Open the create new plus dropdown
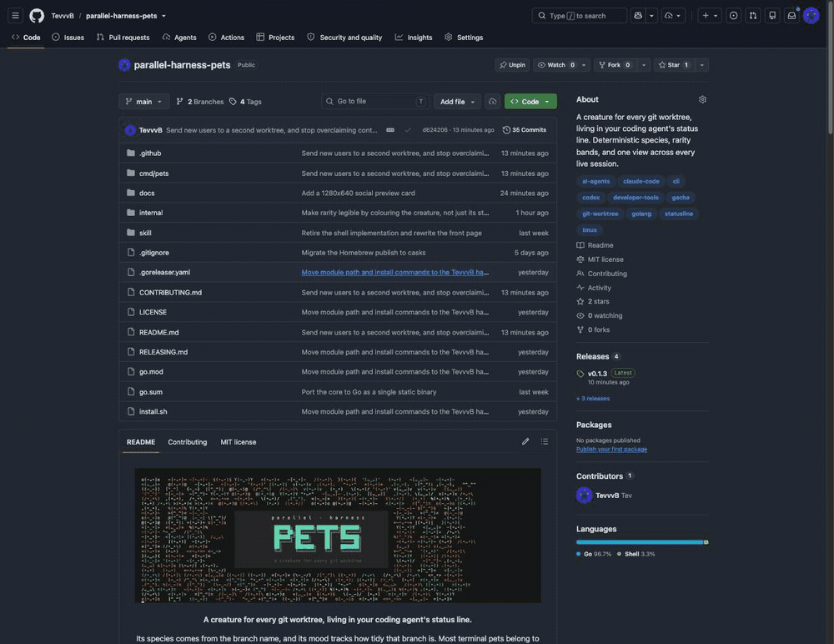Screen dimensions: 834x644 [710, 16]
